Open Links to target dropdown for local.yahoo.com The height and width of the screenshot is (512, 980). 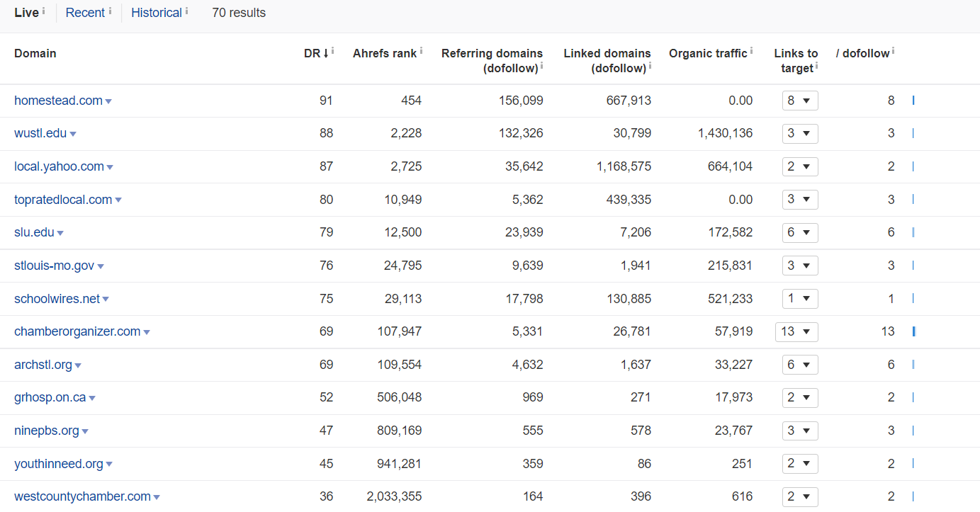click(x=800, y=166)
